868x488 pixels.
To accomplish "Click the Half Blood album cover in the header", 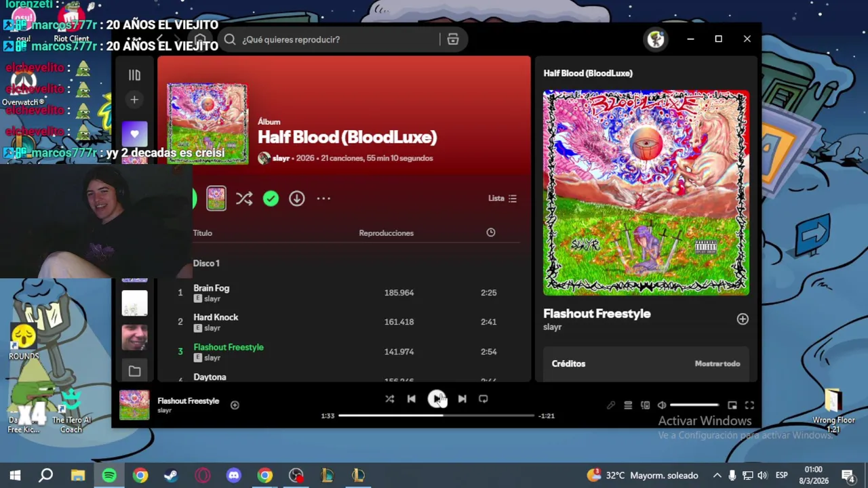I will [208, 123].
